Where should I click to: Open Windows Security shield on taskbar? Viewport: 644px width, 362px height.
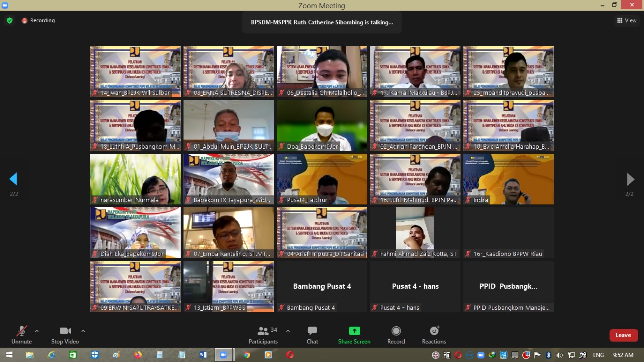click(x=95, y=355)
